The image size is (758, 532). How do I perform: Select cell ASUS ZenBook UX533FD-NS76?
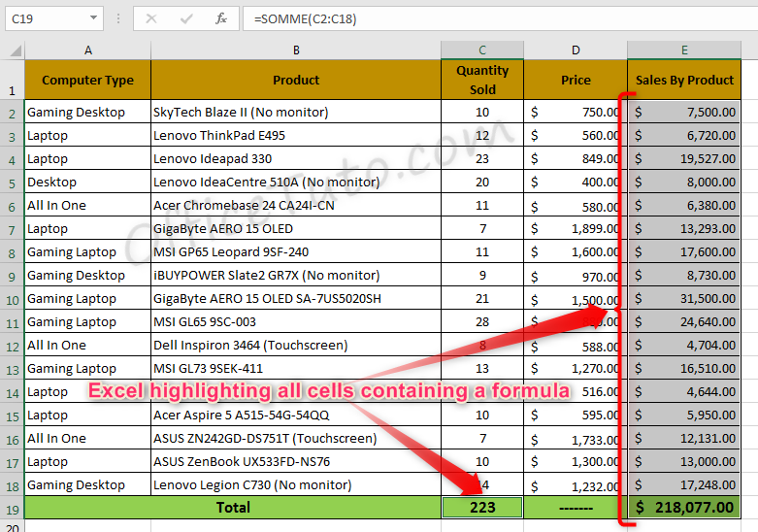click(x=296, y=461)
